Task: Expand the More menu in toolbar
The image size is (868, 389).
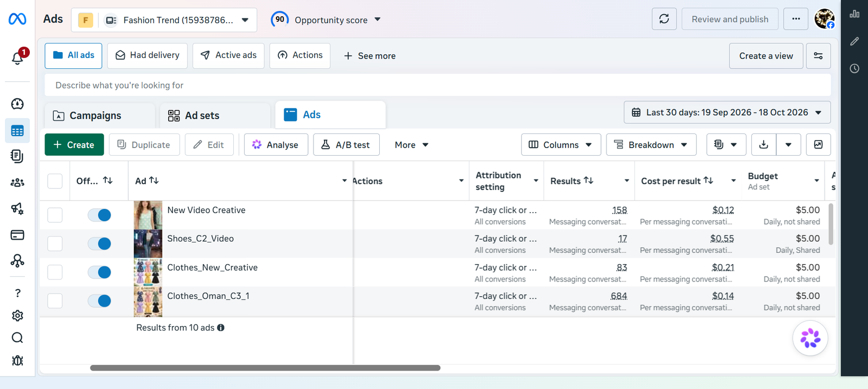Action: [x=412, y=145]
